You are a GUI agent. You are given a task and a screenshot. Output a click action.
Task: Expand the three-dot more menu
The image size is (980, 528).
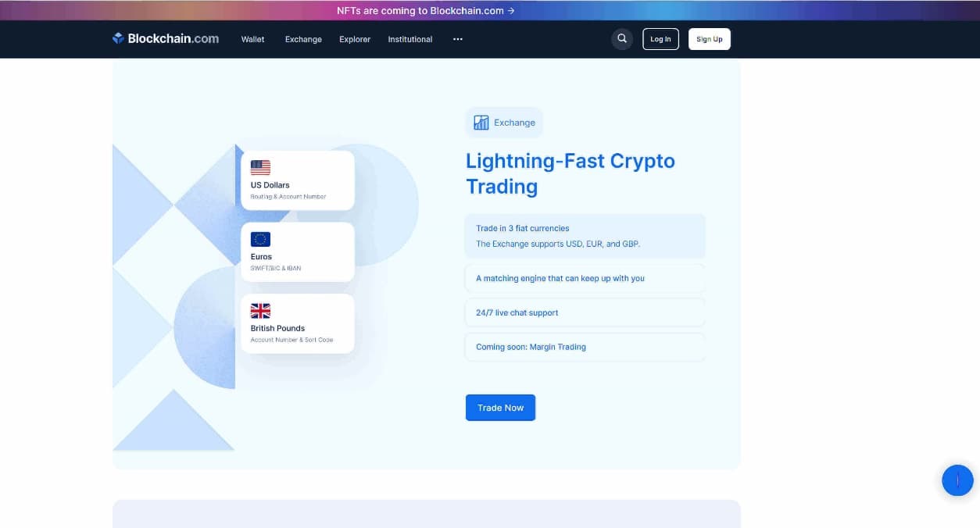[x=458, y=39]
